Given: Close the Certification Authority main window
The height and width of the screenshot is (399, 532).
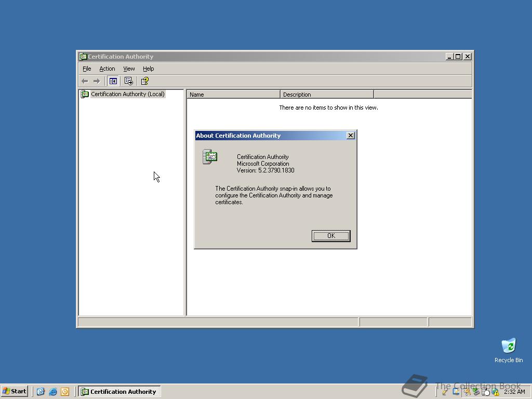Looking at the screenshot, I should [x=468, y=57].
